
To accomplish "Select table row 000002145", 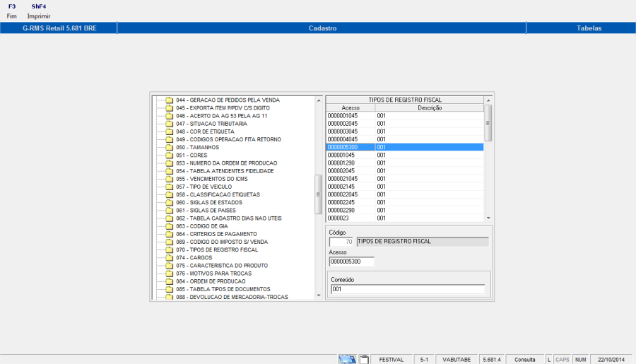I will [x=405, y=187].
